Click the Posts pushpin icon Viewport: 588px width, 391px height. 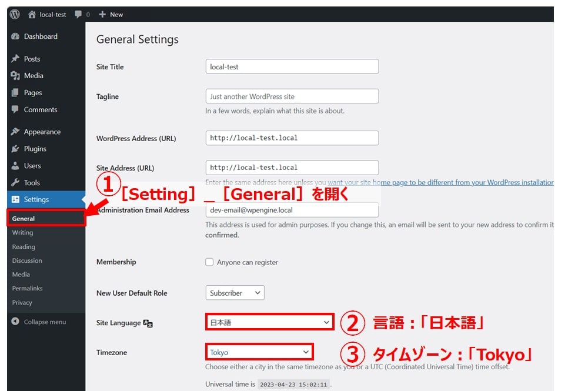(15, 58)
